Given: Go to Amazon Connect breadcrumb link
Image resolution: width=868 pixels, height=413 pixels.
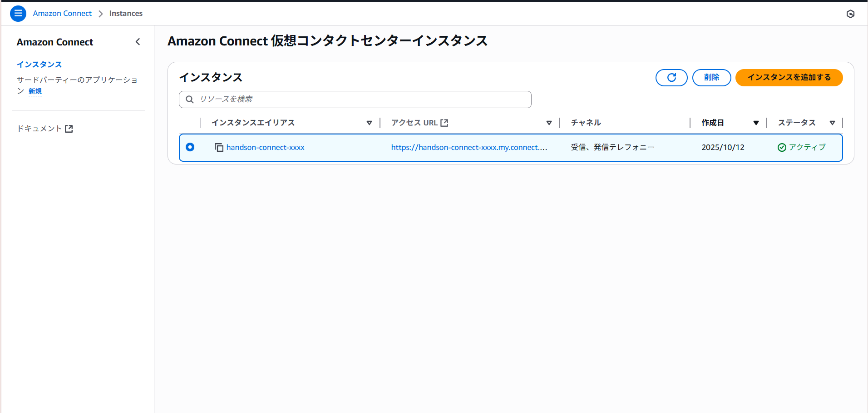Looking at the screenshot, I should pyautogui.click(x=62, y=14).
